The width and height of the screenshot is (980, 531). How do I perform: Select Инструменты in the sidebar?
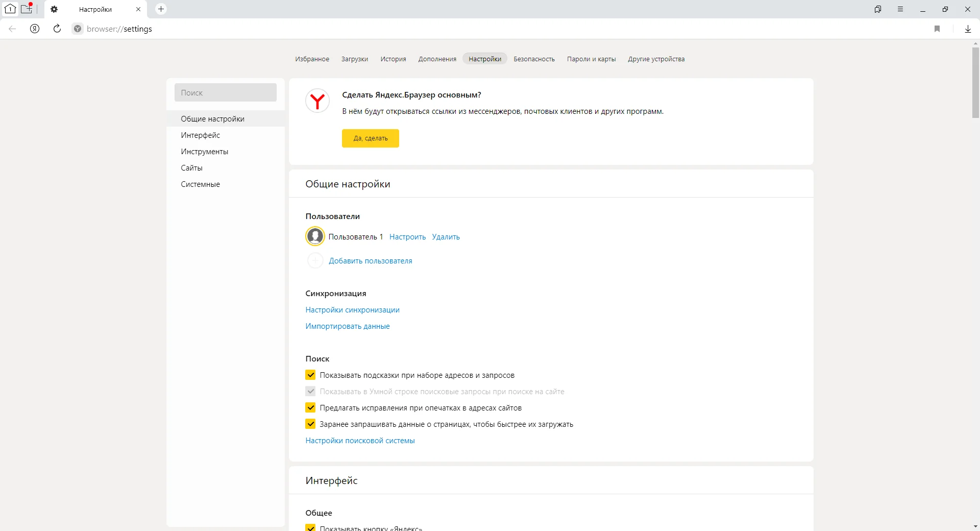tap(226, 151)
